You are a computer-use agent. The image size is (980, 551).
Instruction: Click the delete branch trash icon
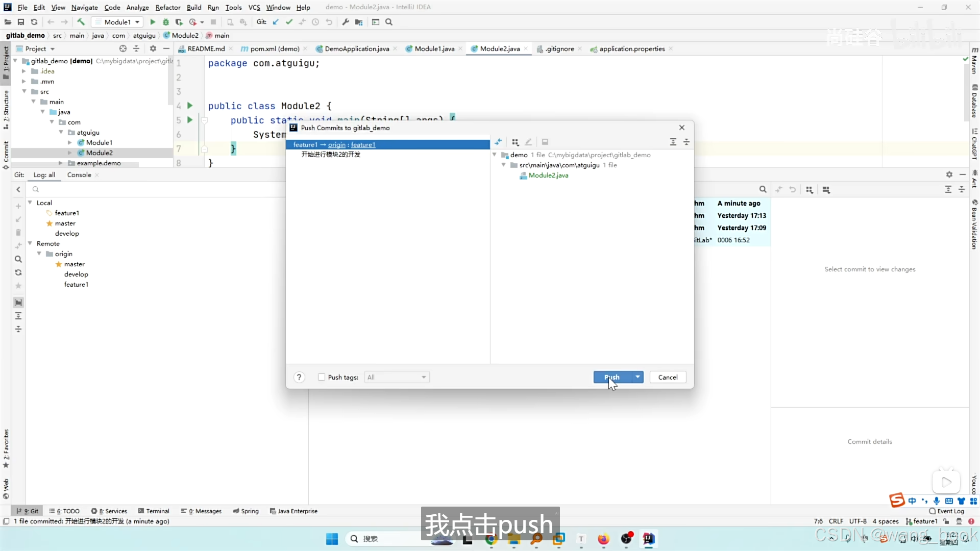18,233
